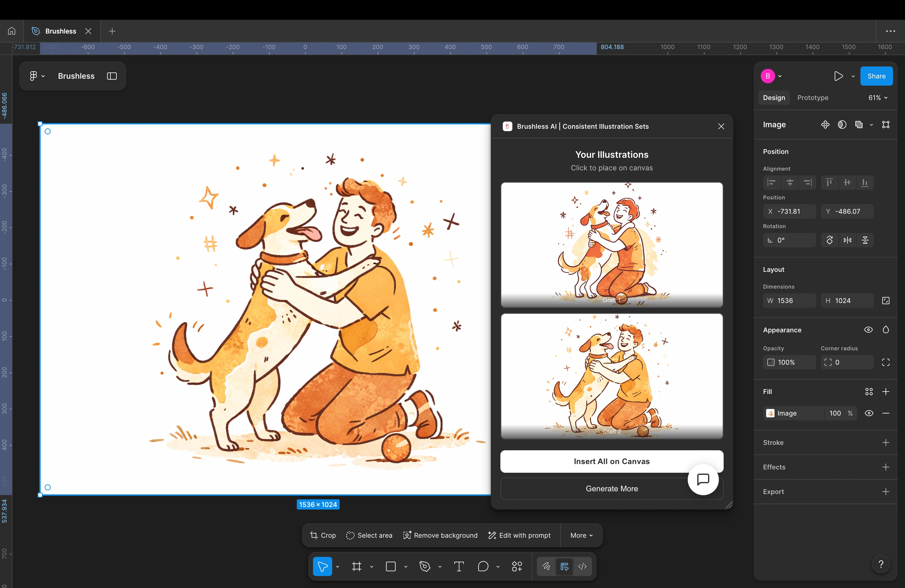Click the Insert All on Canvas button
Viewport: 905px width, 588px height.
(x=611, y=461)
